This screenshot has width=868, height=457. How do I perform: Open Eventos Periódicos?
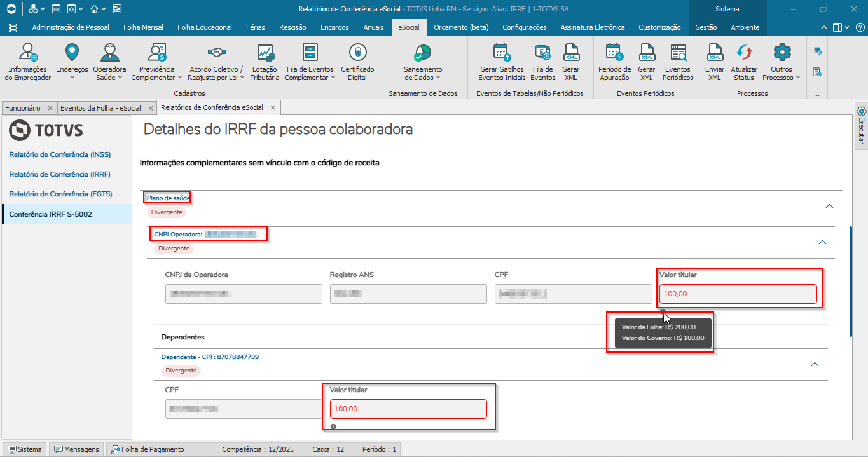[678, 62]
